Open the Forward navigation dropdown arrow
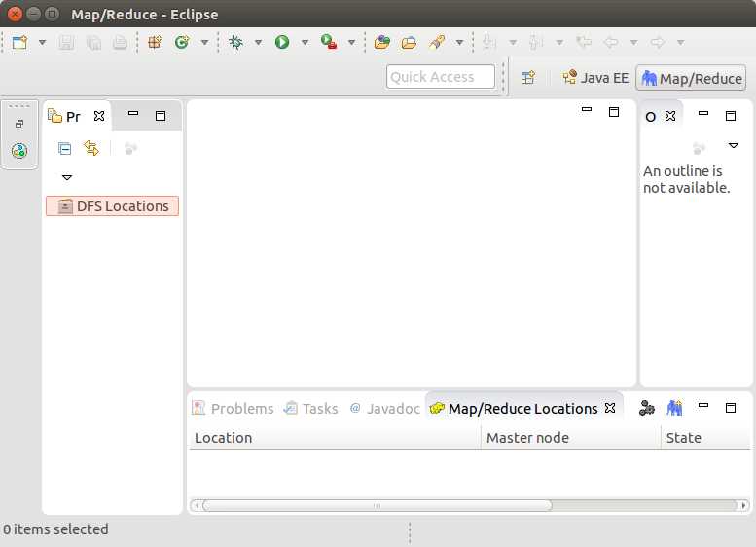 [x=681, y=43]
